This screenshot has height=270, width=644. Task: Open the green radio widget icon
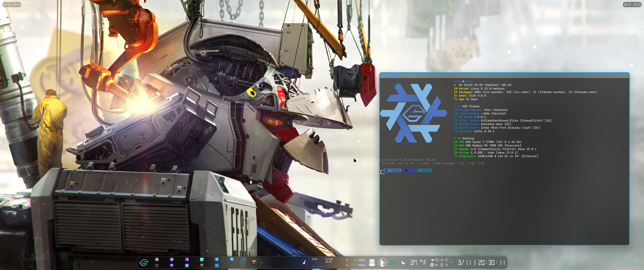(x=393, y=263)
